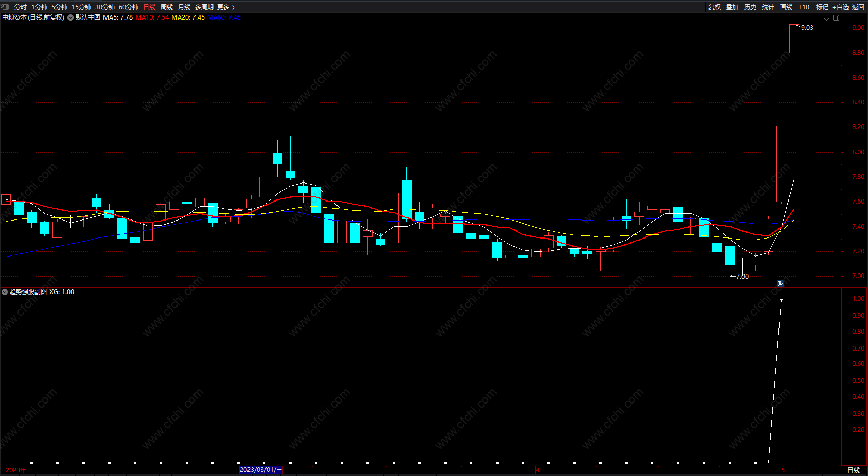Select the 5分钟 period tab

[x=59, y=7]
